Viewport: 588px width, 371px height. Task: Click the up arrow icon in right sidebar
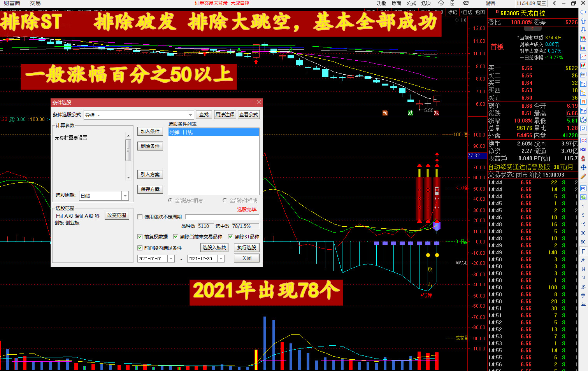coord(583,21)
